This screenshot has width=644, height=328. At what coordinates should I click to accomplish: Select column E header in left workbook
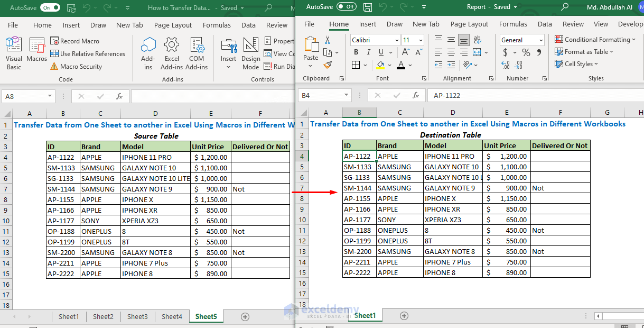[211, 114]
